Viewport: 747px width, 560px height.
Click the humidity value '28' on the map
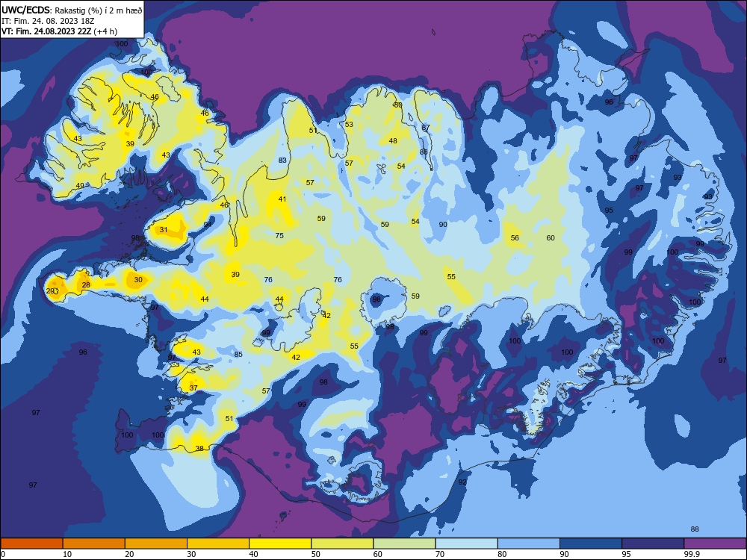coord(86,285)
